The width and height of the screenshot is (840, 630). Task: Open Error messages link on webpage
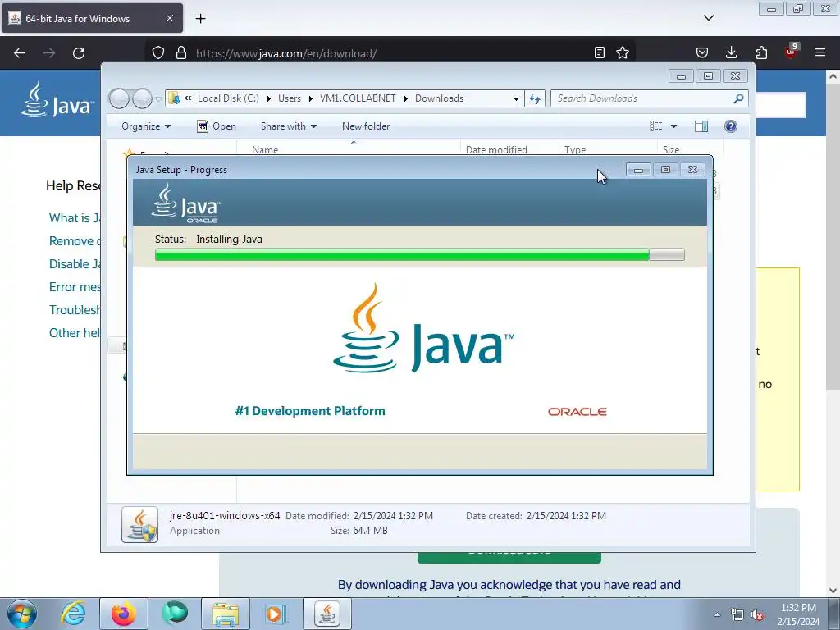tap(75, 287)
